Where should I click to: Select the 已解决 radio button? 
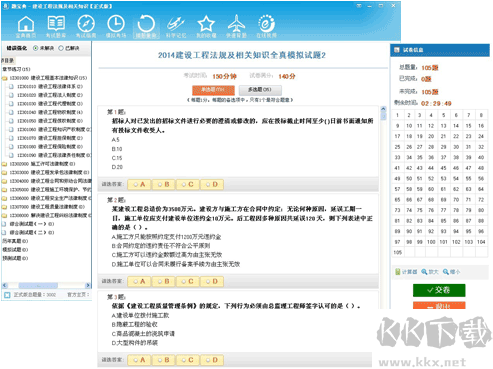tap(61, 48)
